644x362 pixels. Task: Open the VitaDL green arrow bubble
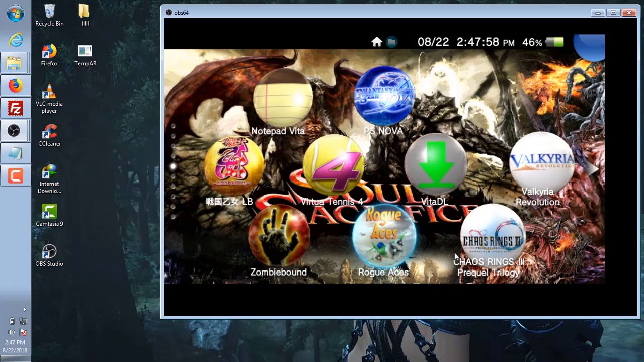coord(435,165)
